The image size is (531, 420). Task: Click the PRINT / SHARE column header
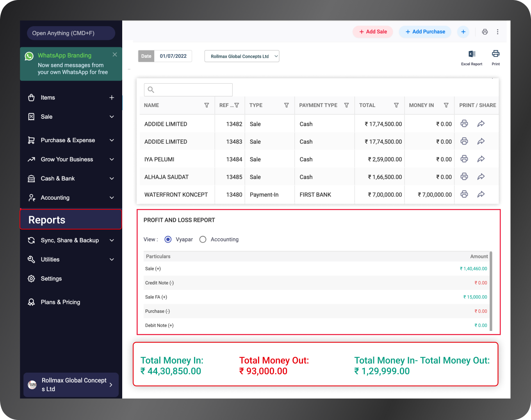tap(478, 105)
